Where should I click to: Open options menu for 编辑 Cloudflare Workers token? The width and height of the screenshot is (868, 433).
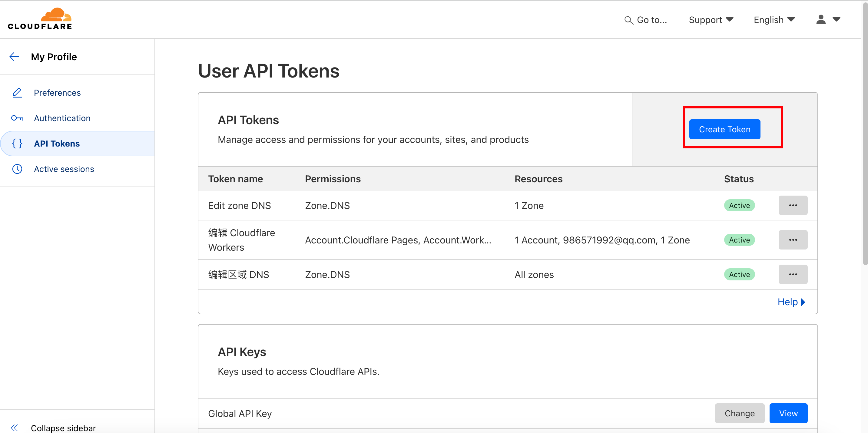pyautogui.click(x=792, y=240)
